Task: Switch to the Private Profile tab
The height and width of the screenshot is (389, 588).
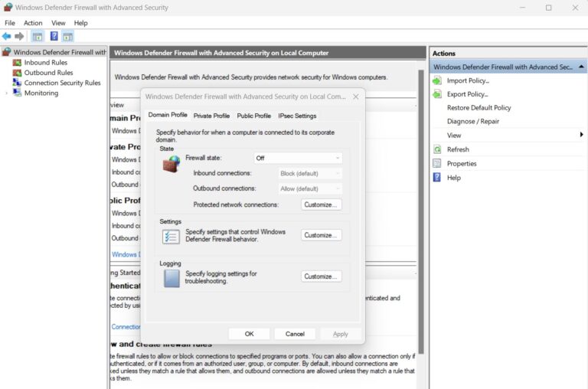Action: click(x=211, y=116)
